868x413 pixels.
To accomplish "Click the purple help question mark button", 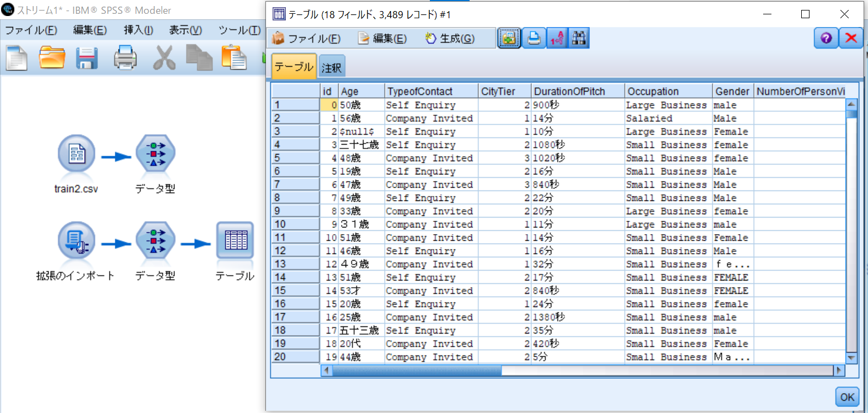I will [x=826, y=38].
